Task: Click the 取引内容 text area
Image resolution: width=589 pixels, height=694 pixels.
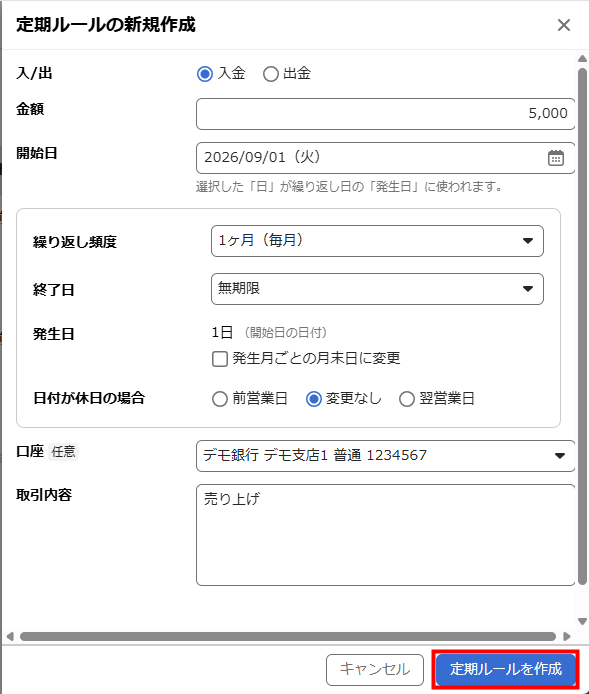Action: [x=385, y=535]
